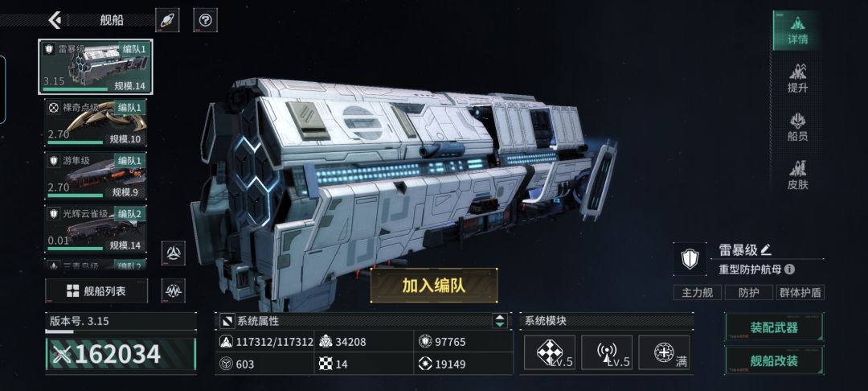Viewport: 868px width, 391px height.
Task: Open the 舰船列表 ship list
Action: coord(96,290)
